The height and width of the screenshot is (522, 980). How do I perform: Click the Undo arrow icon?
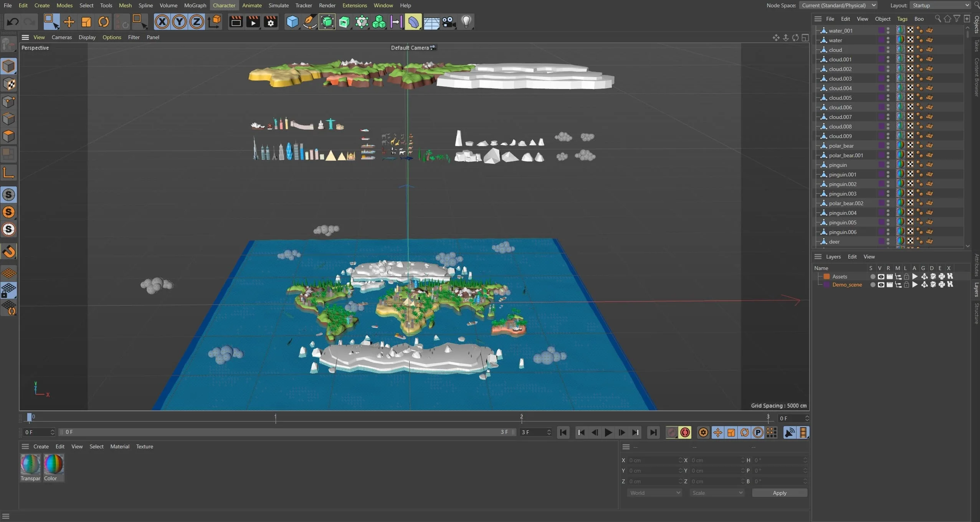coord(13,22)
